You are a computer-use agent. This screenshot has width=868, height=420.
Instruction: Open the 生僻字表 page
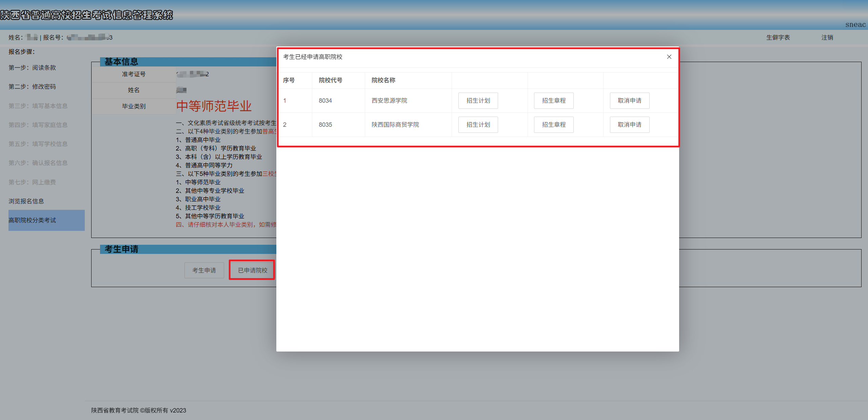tap(778, 37)
